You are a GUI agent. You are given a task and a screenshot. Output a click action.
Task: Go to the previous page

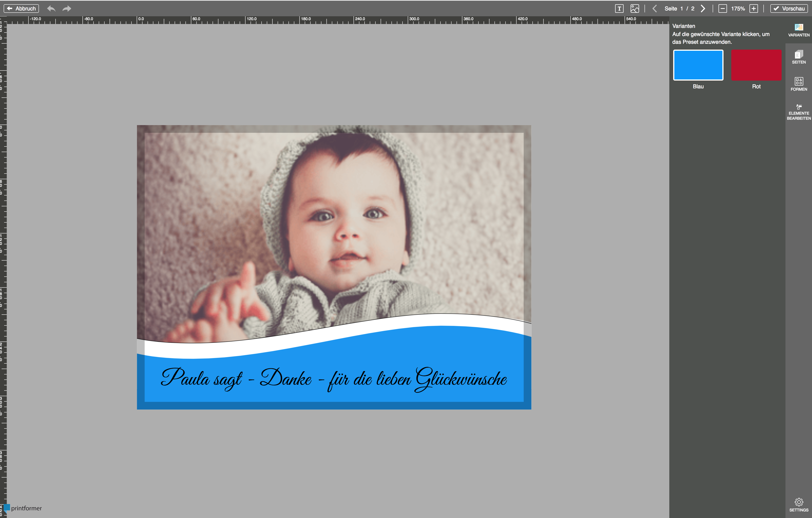pos(655,9)
